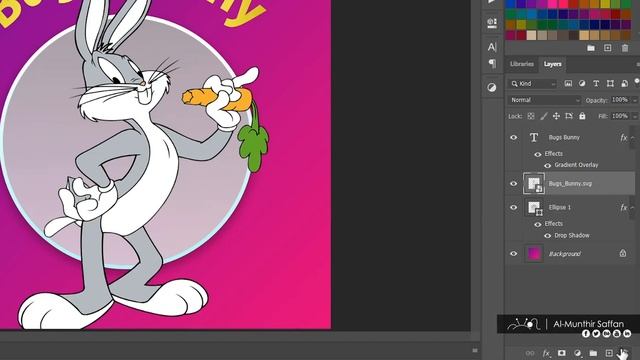Hide all effects of Ellipse 1 layer
The height and width of the screenshot is (360, 640).
point(538,224)
